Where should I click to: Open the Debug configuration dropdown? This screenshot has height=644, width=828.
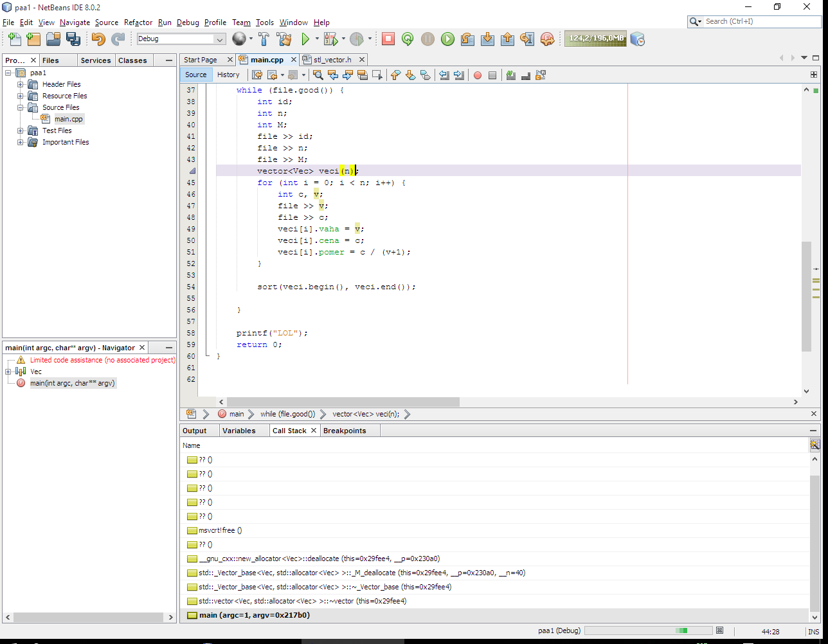[220, 39]
